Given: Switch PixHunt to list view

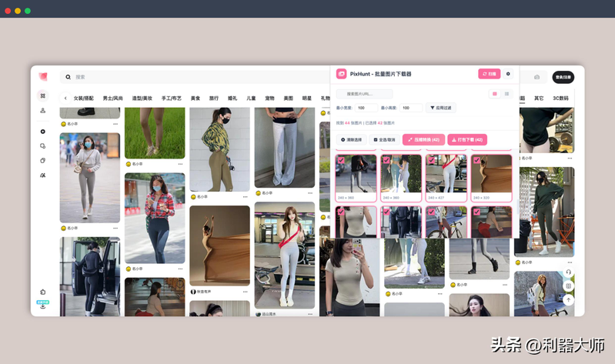Looking at the screenshot, I should click(506, 94).
